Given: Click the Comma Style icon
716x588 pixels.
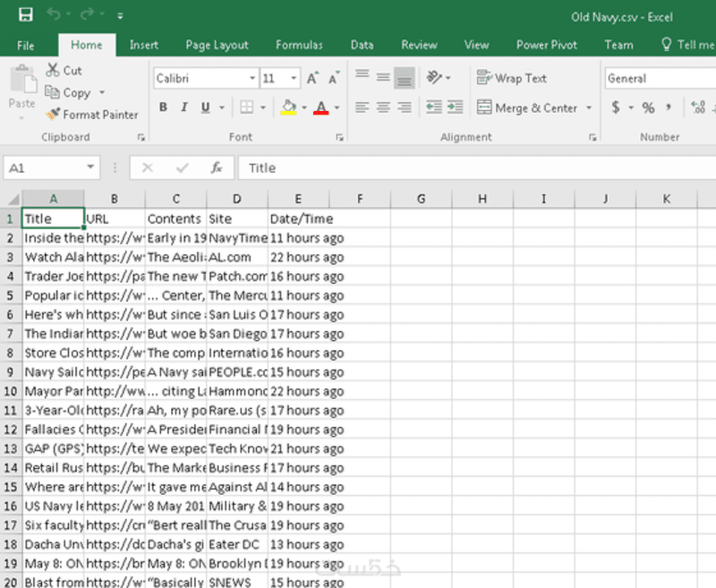Looking at the screenshot, I should pyautogui.click(x=669, y=107).
